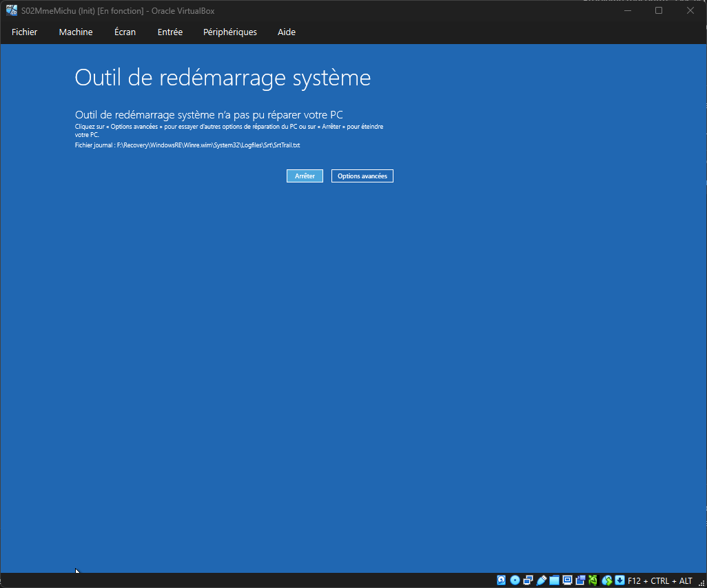Screen dimensions: 707x588
Task: Open the Fichier menu
Action: 25,32
